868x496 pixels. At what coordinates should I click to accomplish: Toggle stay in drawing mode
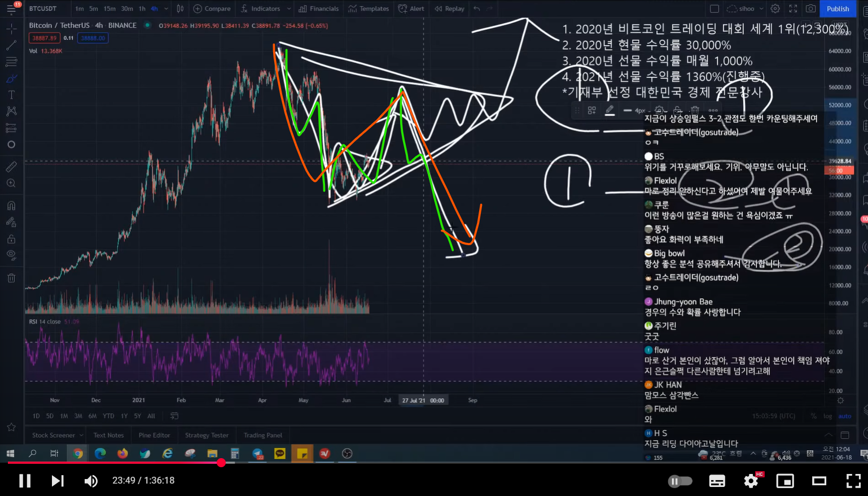point(11,222)
